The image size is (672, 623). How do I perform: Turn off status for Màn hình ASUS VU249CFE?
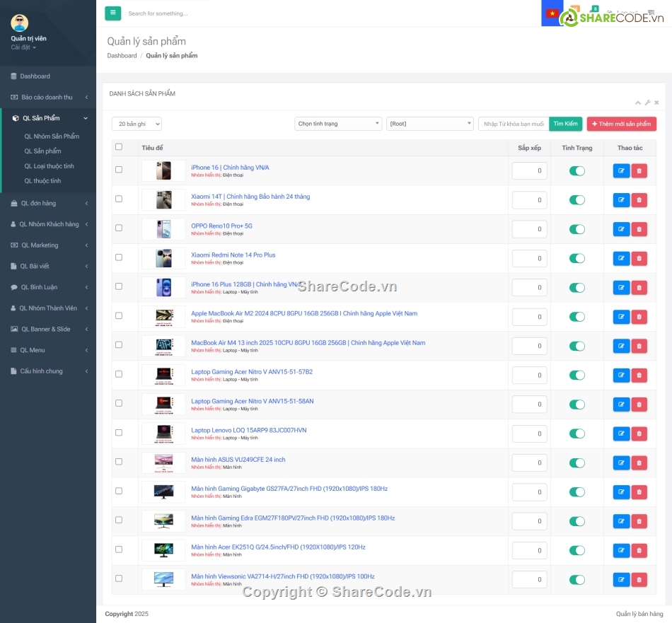[x=577, y=462]
